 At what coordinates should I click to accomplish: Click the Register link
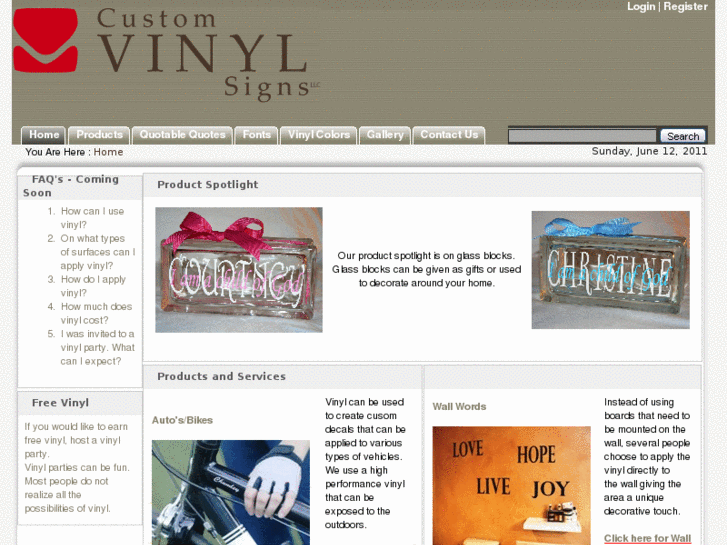point(685,6)
